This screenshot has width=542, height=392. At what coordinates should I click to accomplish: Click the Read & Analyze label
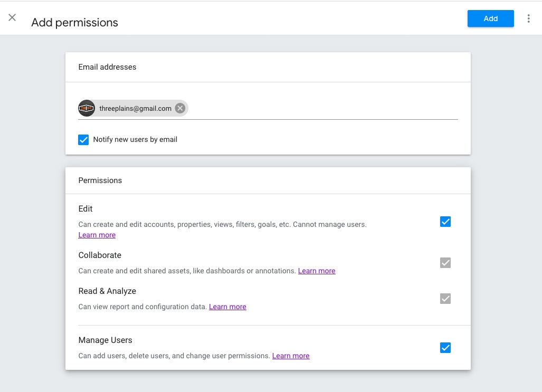(x=107, y=291)
